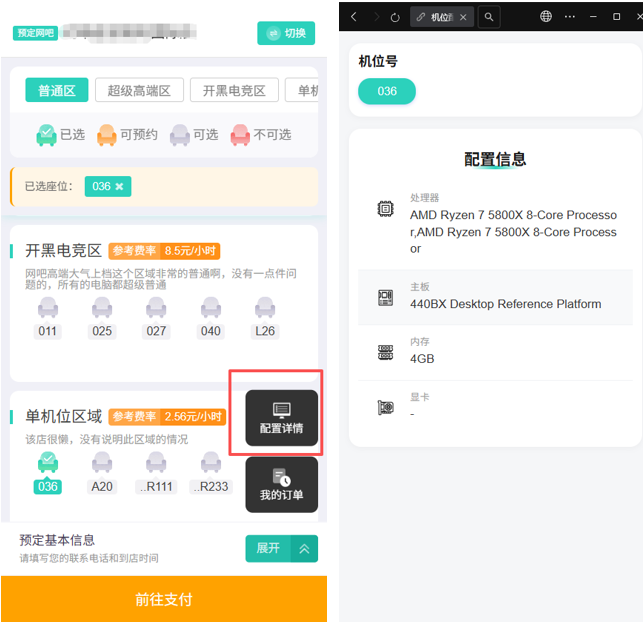Image resolution: width=643 pixels, height=622 pixels.
Task: Choose seat ..R111 chair
Action: pos(156,463)
